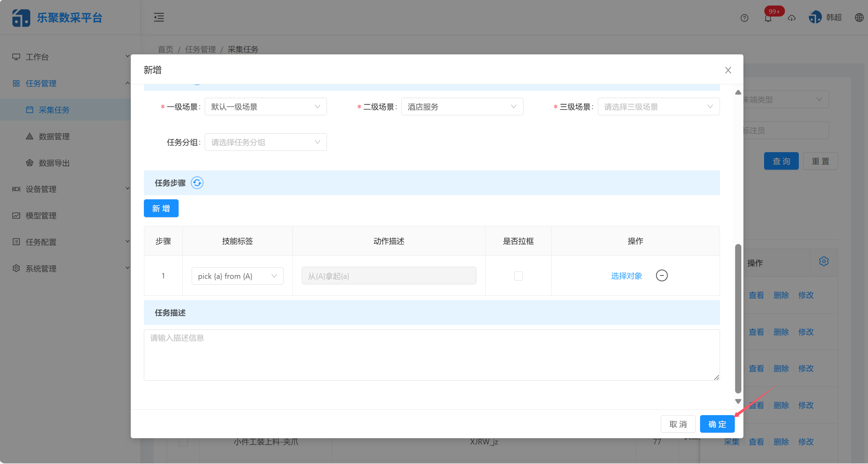Collapse the left sidebar navigation
Viewport: 868px width, 464px height.
tap(158, 17)
